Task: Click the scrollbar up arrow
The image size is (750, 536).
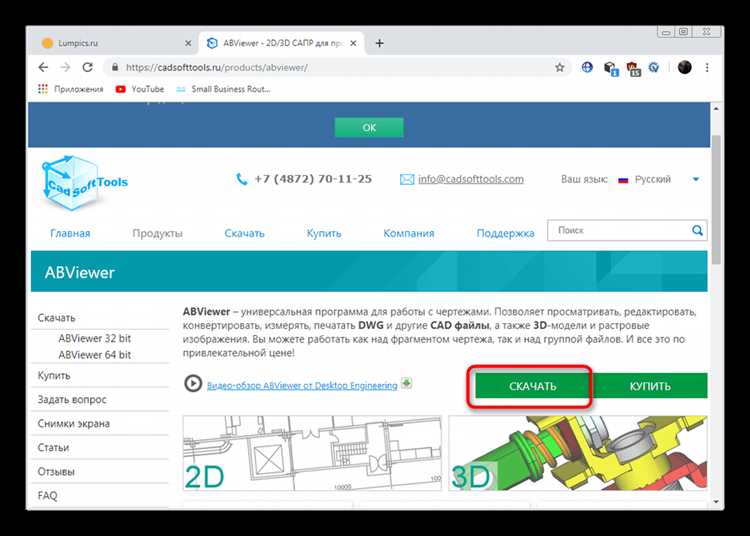Action: click(716, 109)
